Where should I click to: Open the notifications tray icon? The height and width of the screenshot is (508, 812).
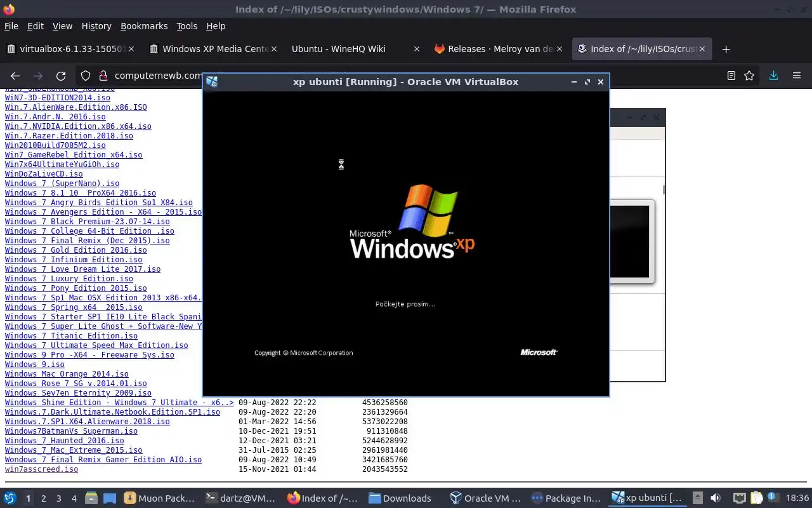[x=773, y=498]
